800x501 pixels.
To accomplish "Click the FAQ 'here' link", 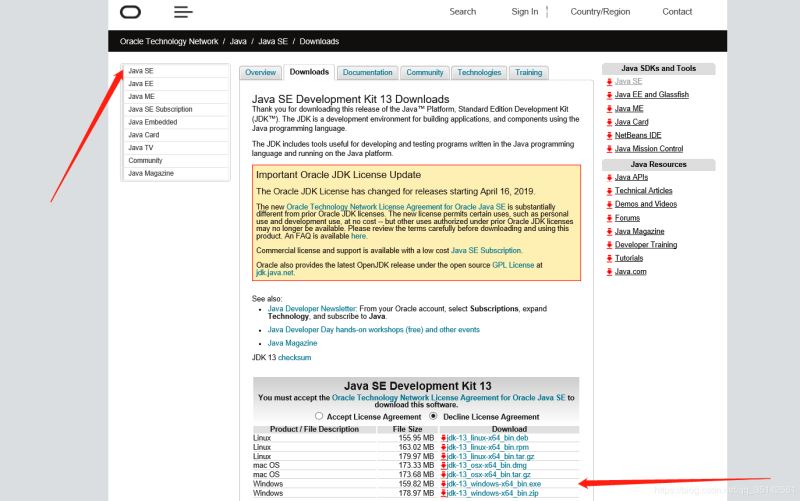I will tap(359, 236).
